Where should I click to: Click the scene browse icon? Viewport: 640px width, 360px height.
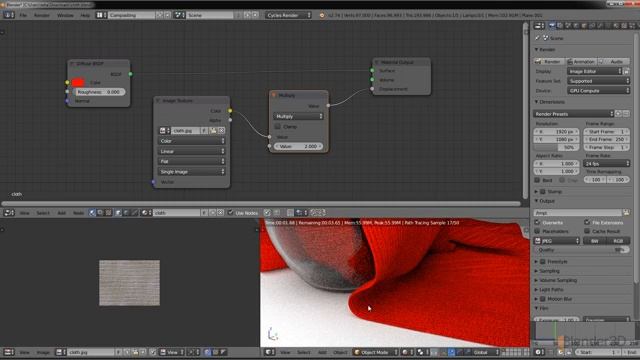coord(180,15)
